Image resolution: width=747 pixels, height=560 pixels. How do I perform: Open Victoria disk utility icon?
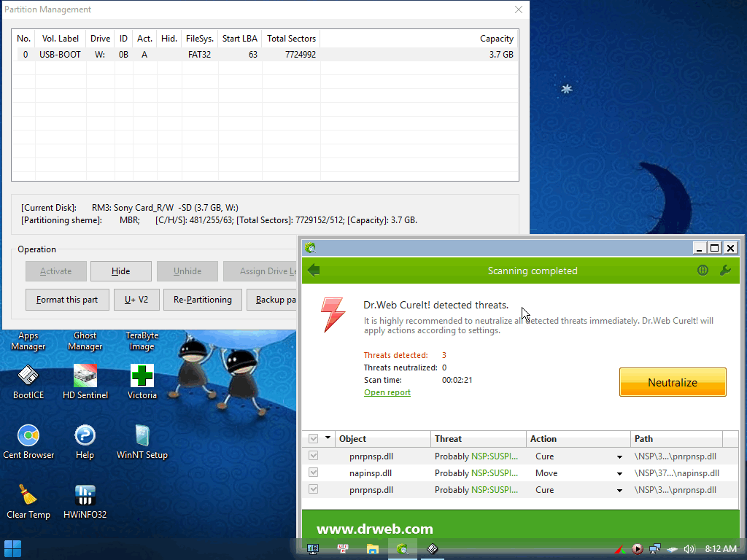pyautogui.click(x=142, y=382)
